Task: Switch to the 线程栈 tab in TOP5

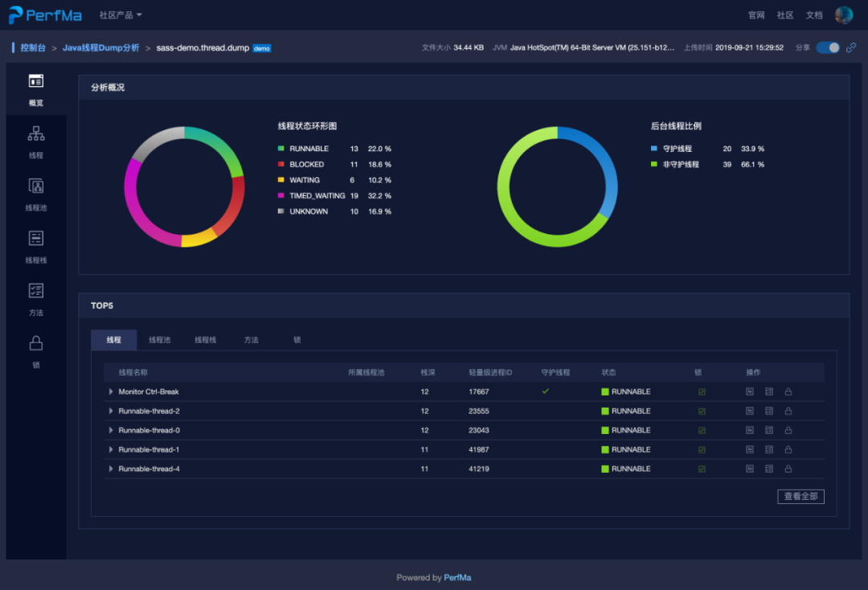Action: pos(206,340)
